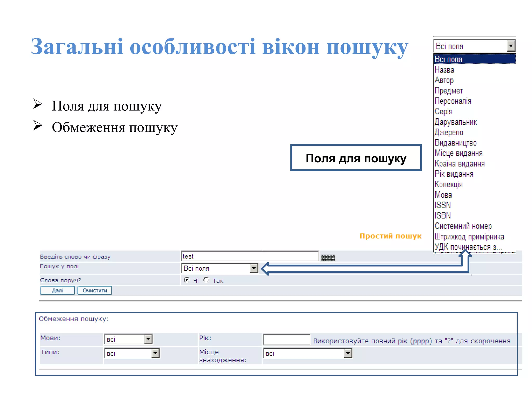The width and height of the screenshot is (532, 399).
Task: Select 'Мова' in the dropdown list
Action: coord(474,195)
